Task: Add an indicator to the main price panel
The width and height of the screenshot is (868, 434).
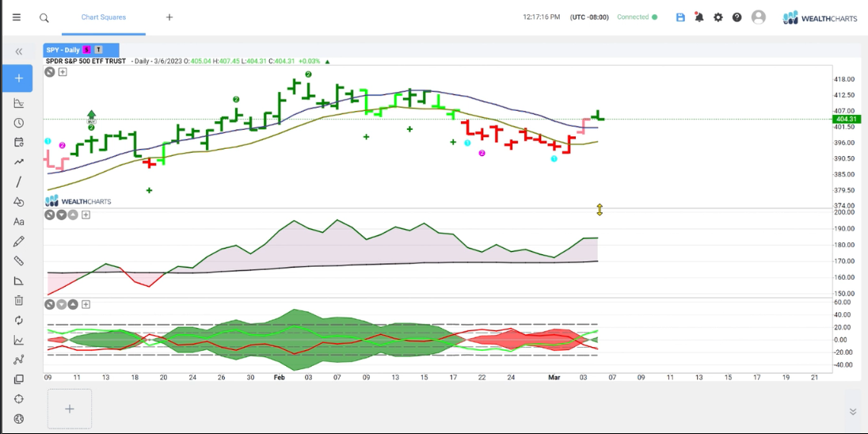Action: point(63,72)
